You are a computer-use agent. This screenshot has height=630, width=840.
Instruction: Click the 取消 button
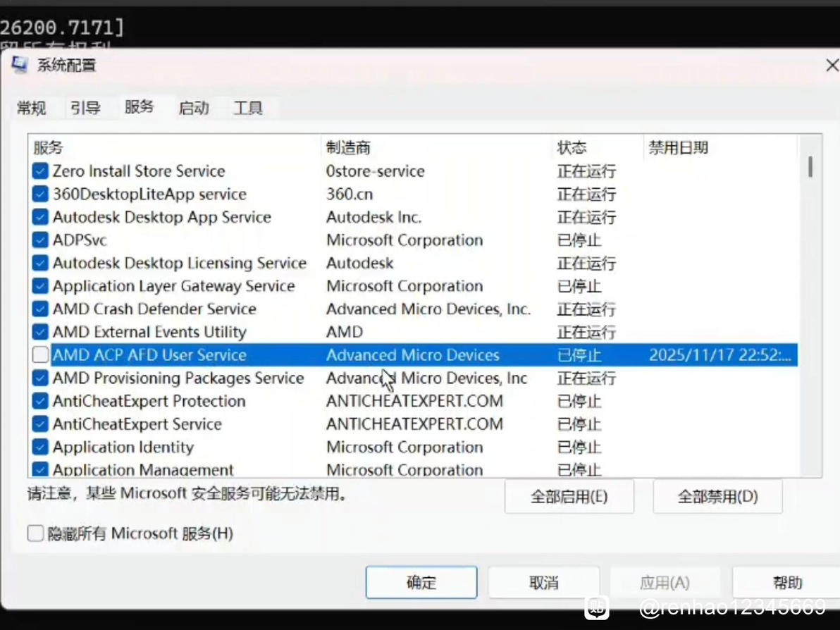[x=544, y=582]
